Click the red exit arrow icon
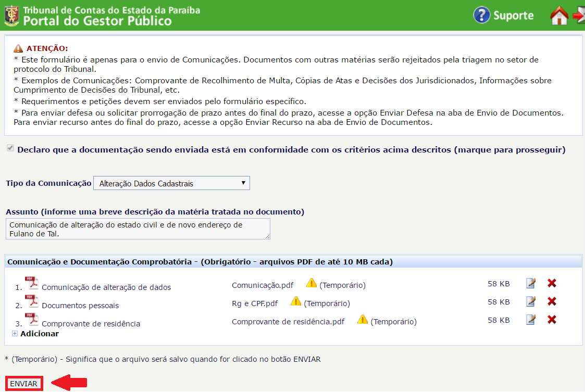The image size is (585, 392). tap(578, 16)
